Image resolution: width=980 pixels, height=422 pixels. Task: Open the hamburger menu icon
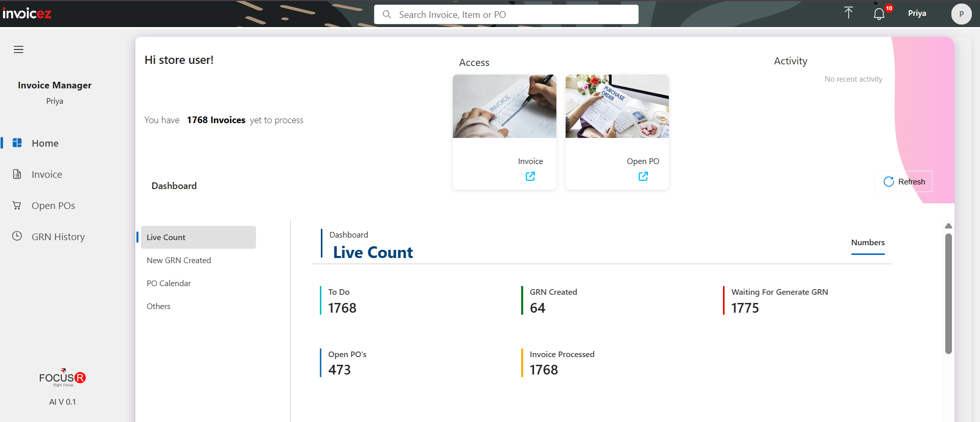click(x=18, y=50)
